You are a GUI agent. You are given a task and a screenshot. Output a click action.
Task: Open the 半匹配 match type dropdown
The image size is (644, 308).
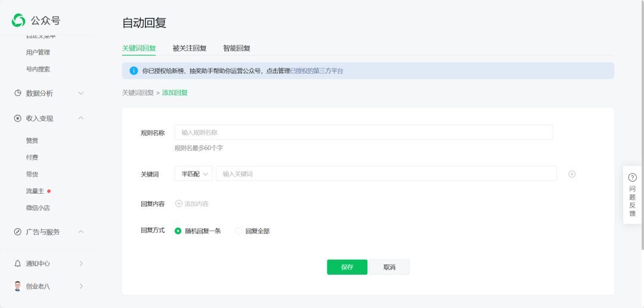coord(193,174)
